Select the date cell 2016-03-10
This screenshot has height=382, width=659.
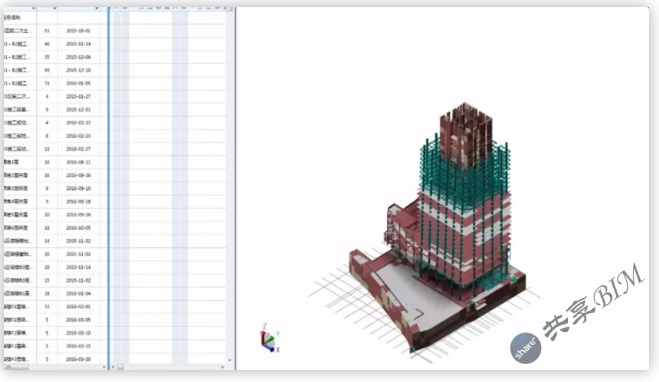point(78,333)
